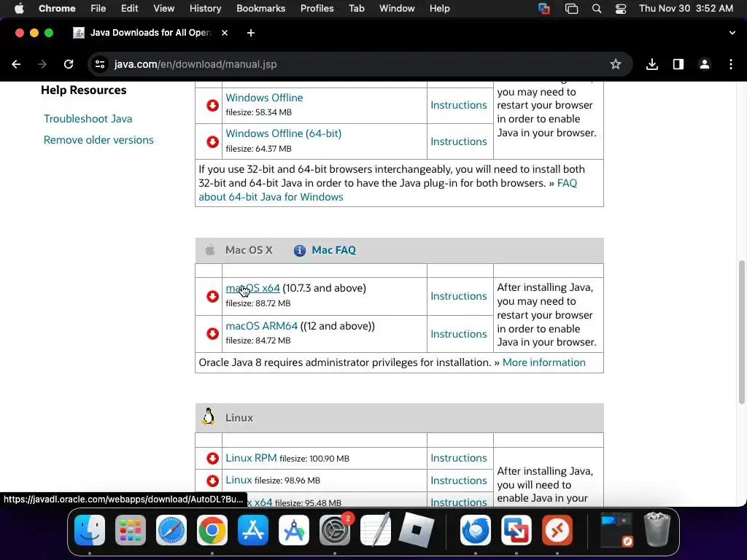This screenshot has width=747, height=560.
Task: Open the More information link
Action: (543, 362)
